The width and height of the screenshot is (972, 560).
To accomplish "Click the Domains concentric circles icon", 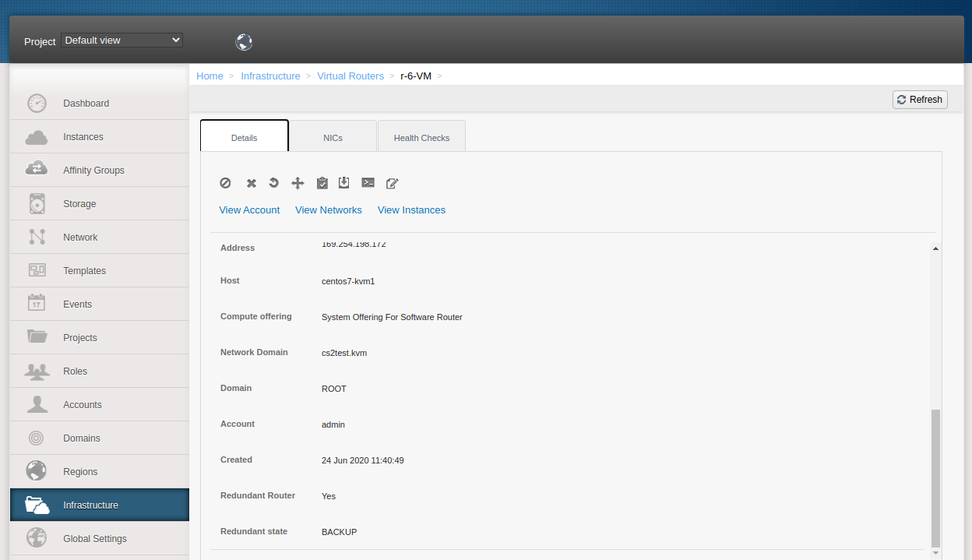I will pos(37,438).
